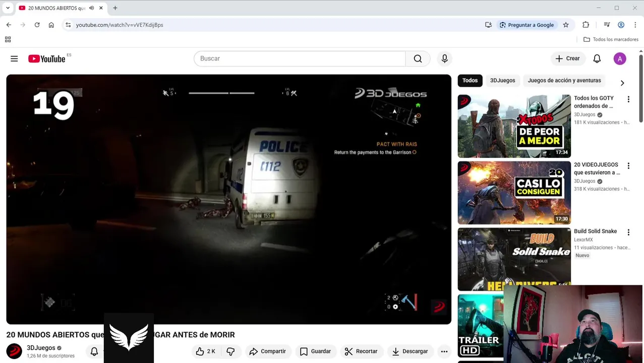Screen dimensions: 644x363
Task: Open media controls icon in toolbar
Action: pyautogui.click(x=607, y=25)
